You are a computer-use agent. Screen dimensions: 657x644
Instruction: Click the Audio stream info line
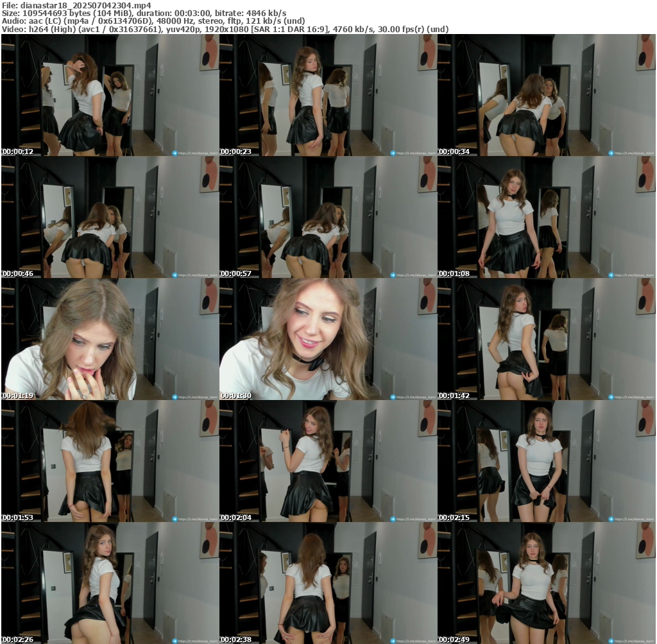pos(153,21)
